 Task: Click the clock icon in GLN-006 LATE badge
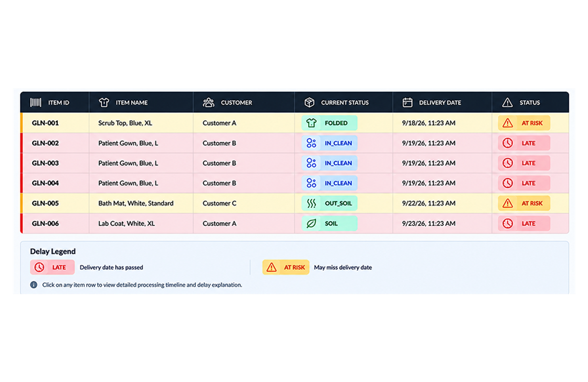(508, 223)
